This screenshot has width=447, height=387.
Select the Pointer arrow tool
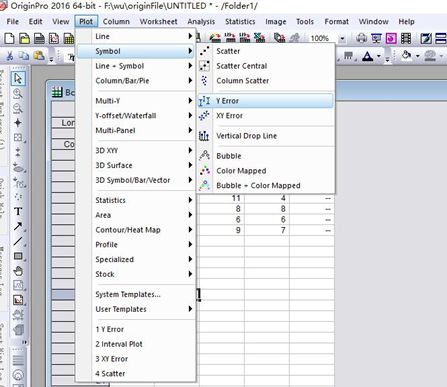[18, 79]
